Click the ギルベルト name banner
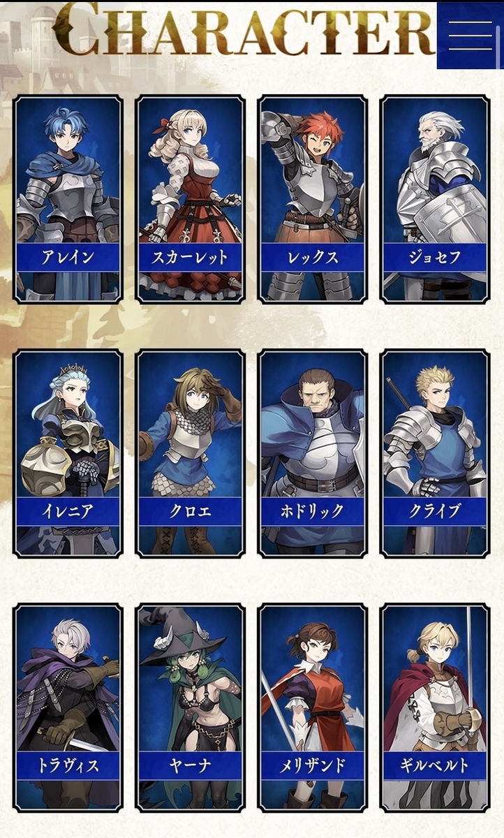 [x=435, y=766]
